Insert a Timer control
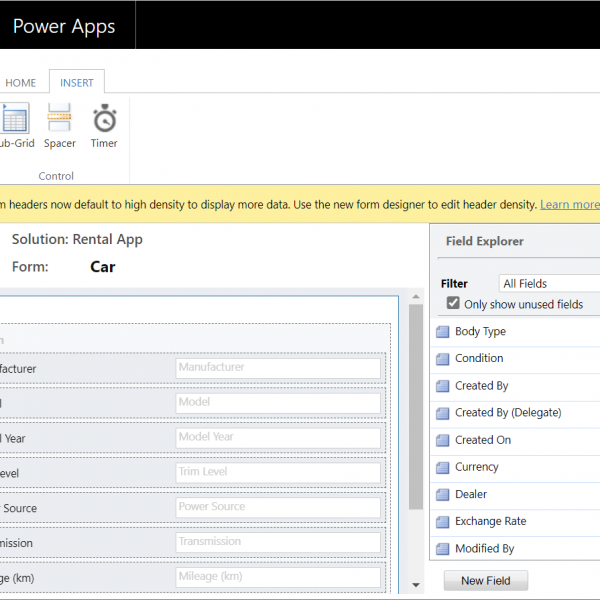Image resolution: width=600 pixels, height=600 pixels. click(x=104, y=126)
